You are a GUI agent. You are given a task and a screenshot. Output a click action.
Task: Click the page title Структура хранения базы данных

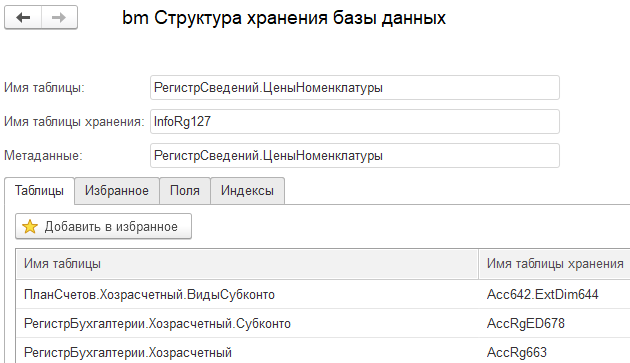pyautogui.click(x=300, y=18)
